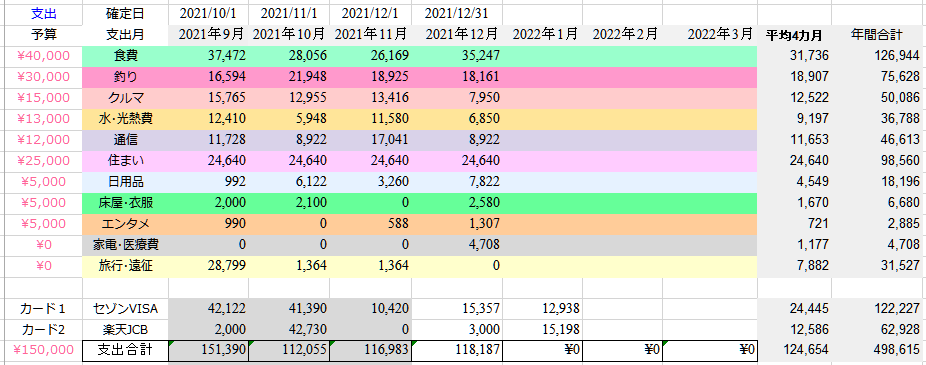Select the 通信 category cell

click(125, 140)
